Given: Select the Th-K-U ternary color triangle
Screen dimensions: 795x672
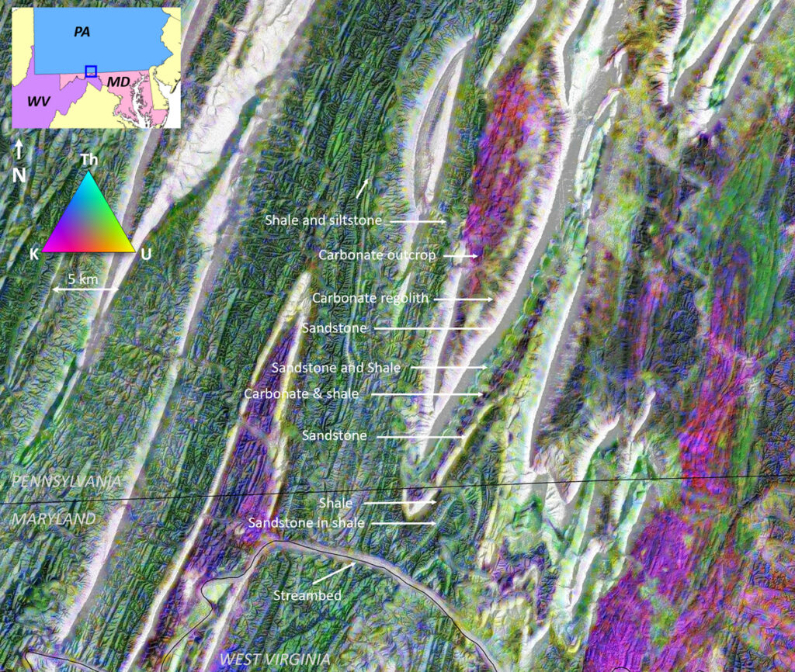Looking at the screenshot, I should 89,216.
